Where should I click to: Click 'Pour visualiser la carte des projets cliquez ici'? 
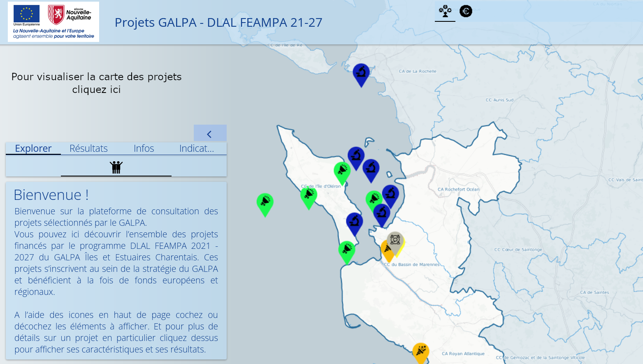point(96,83)
